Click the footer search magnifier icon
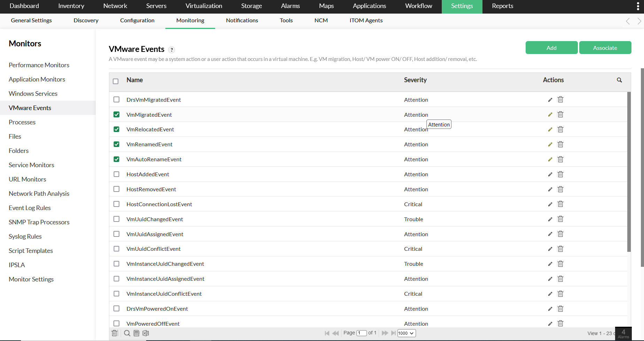The height and width of the screenshot is (341, 644). [x=127, y=333]
